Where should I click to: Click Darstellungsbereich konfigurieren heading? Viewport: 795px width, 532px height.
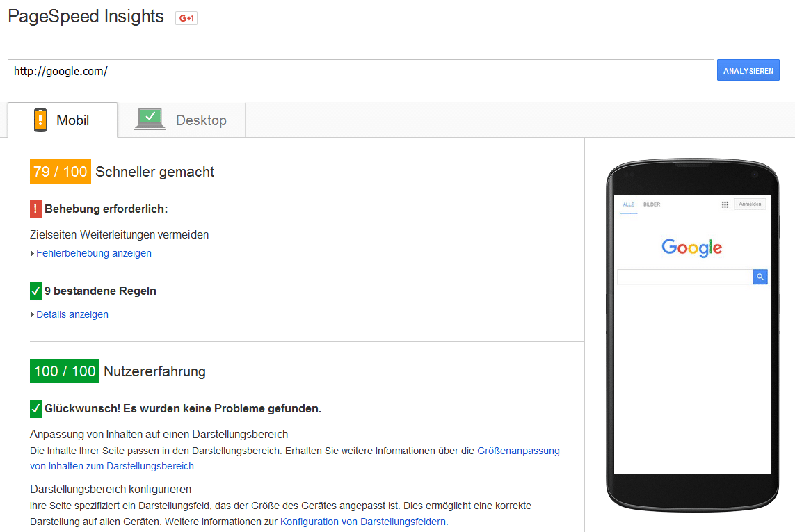click(111, 490)
